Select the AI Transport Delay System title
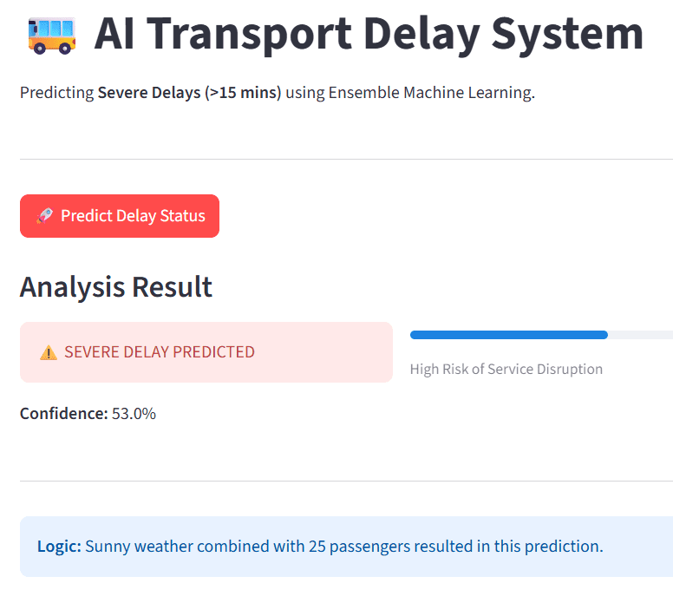The height and width of the screenshot is (616, 673). [x=369, y=34]
